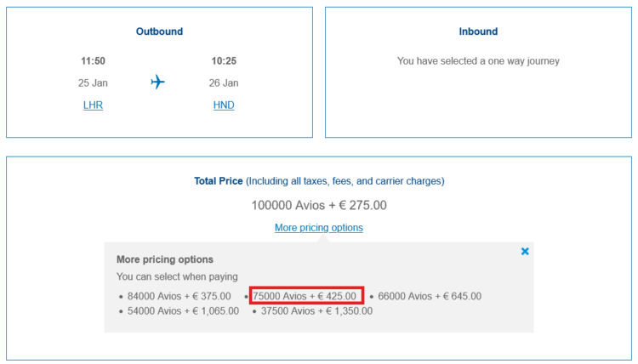Click the Outbound heading

click(159, 31)
